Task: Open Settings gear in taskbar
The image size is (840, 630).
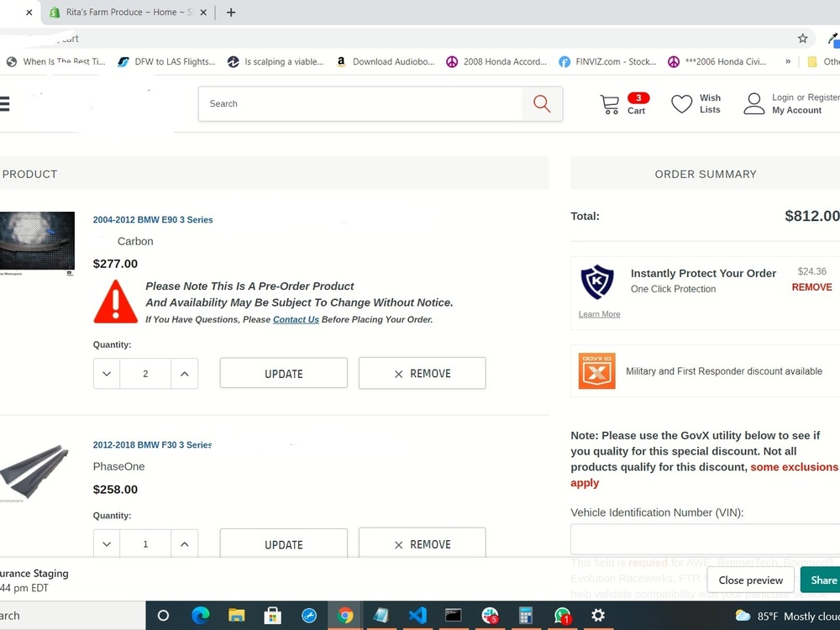Action: click(x=598, y=615)
